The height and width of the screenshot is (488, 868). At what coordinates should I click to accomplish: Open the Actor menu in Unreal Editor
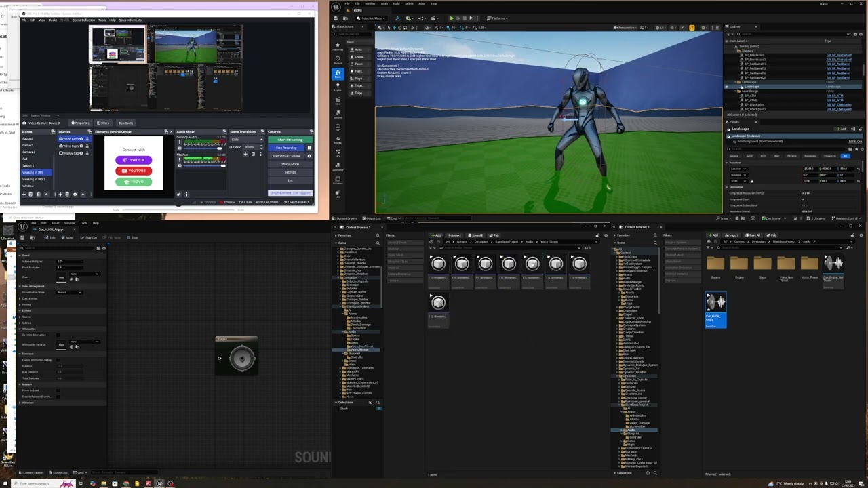coord(422,3)
